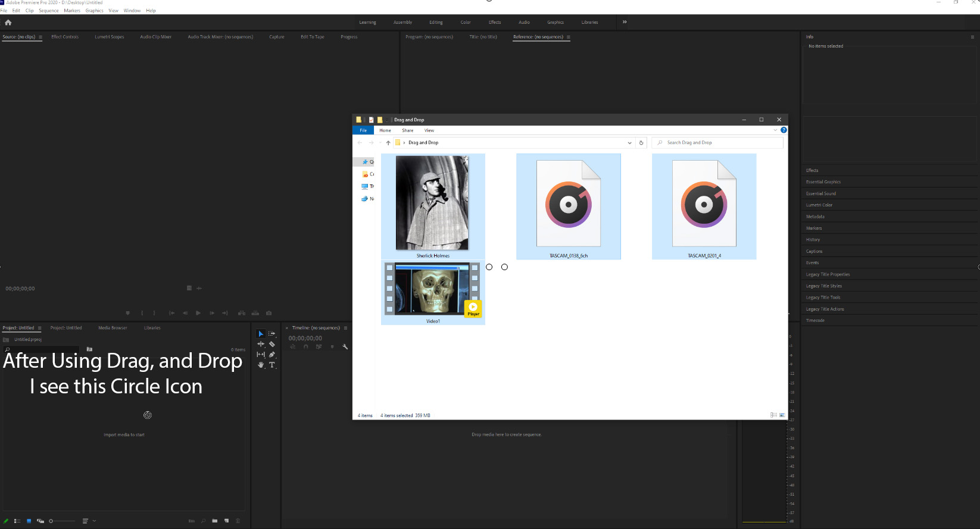Toggle insert sequences as nests in Timeline

click(292, 346)
